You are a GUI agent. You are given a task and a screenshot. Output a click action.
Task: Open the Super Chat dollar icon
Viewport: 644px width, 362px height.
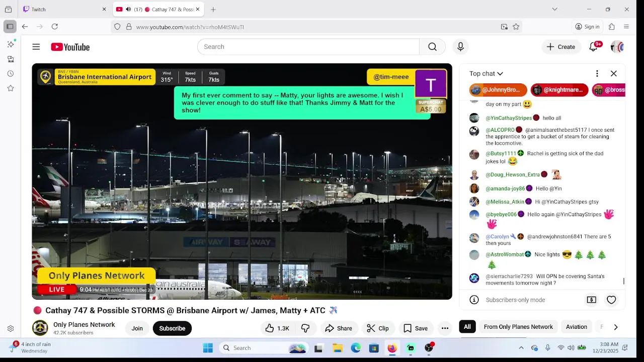592,300
